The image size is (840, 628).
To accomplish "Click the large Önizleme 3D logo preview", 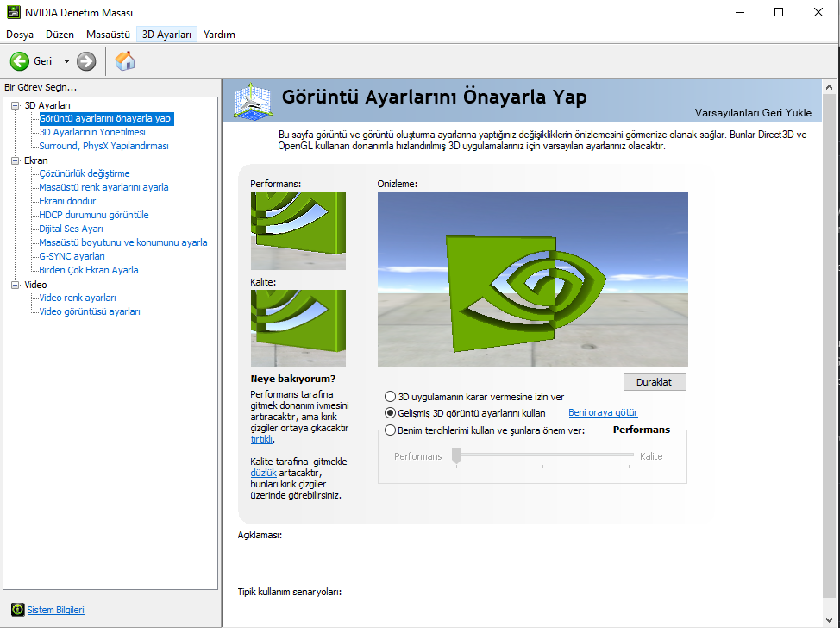I will coord(532,279).
